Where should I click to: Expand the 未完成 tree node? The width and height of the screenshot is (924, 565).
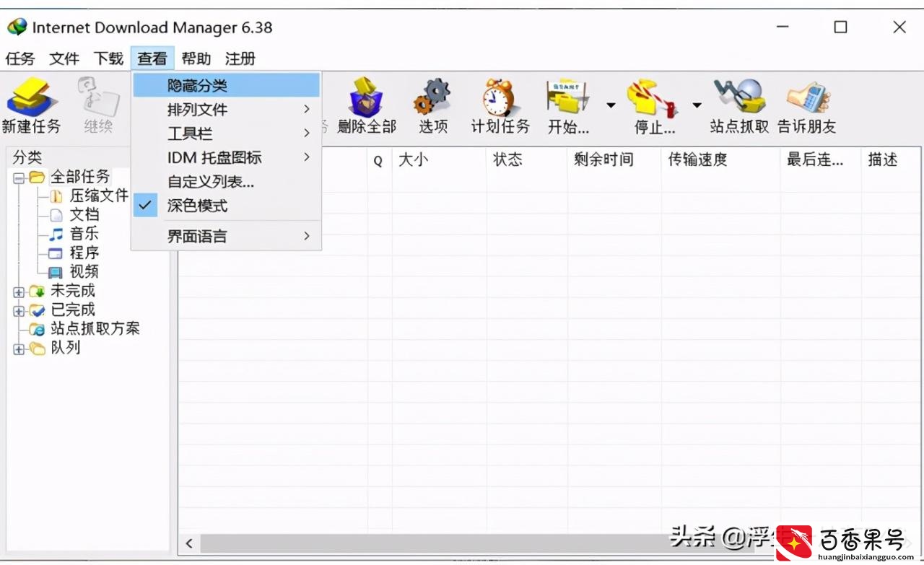[19, 292]
